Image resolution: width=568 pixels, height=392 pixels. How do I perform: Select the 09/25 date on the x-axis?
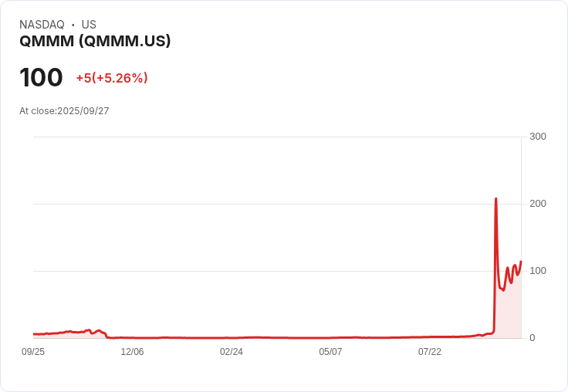(x=33, y=352)
